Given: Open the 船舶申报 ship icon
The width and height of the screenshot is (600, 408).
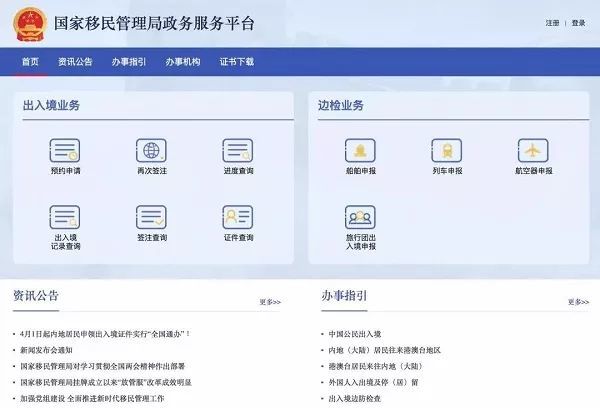Looking at the screenshot, I should tap(360, 150).
